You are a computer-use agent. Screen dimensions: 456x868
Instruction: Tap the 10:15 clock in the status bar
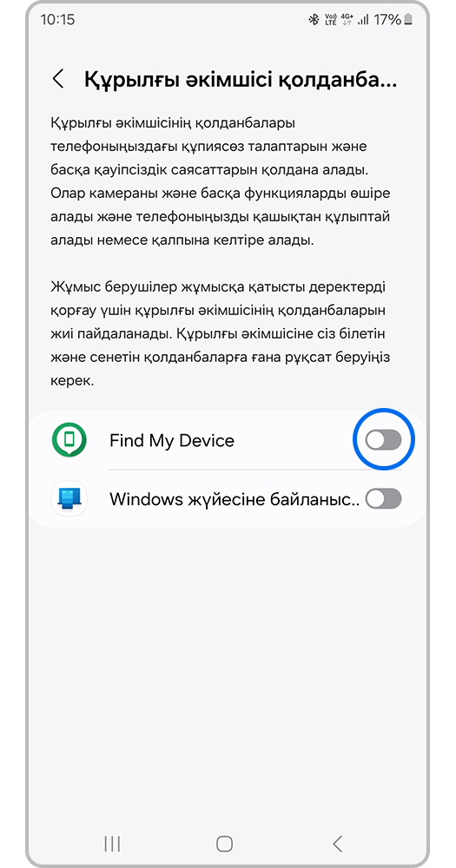point(57,20)
